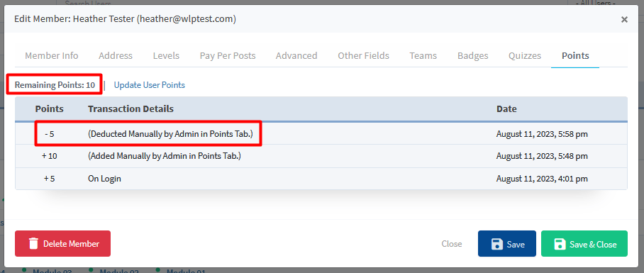Click the Date column header

coord(506,108)
